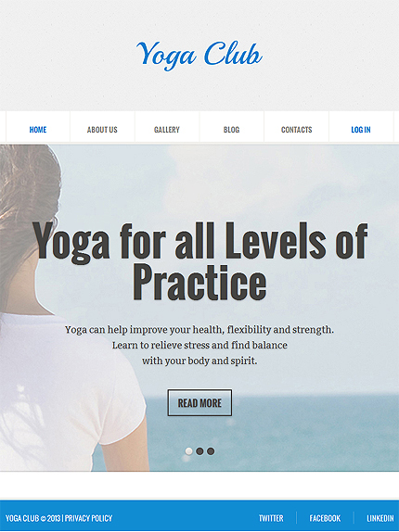Open the Home menu item
Image resolution: width=399 pixels, height=532 pixels.
click(38, 130)
